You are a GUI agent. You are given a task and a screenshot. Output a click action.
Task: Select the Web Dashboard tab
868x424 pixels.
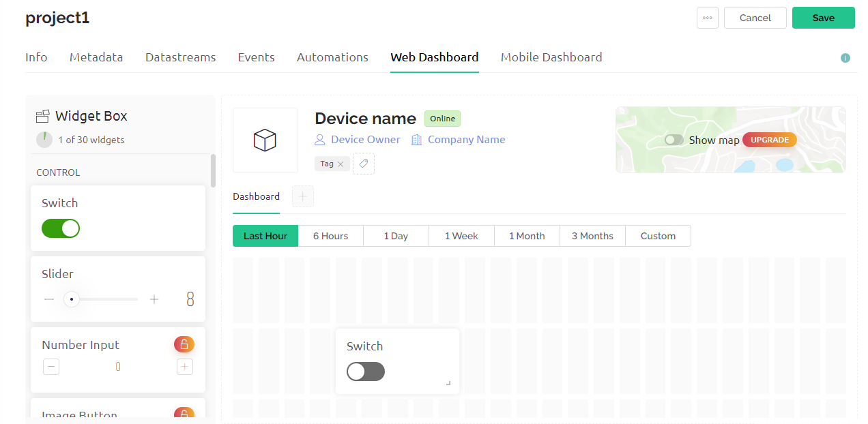[435, 57]
